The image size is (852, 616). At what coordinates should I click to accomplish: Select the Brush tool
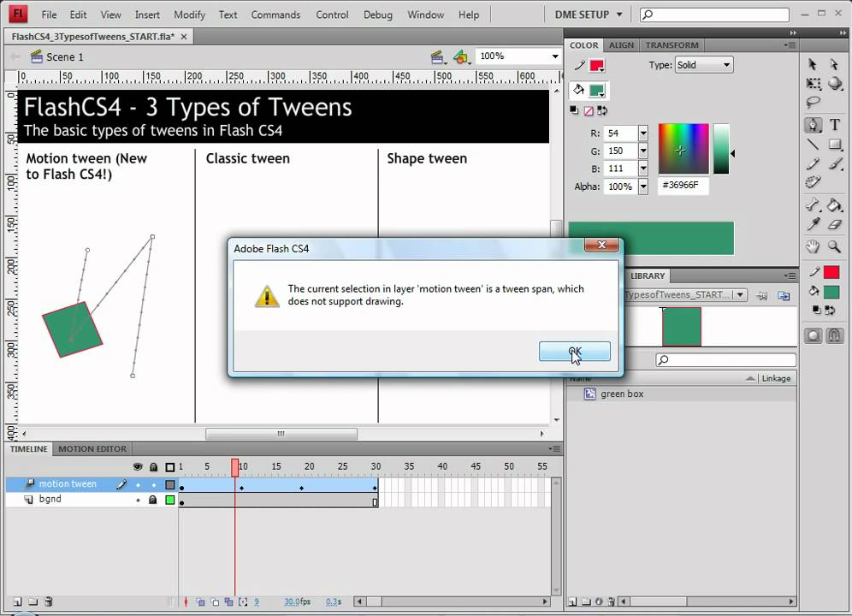tap(835, 163)
